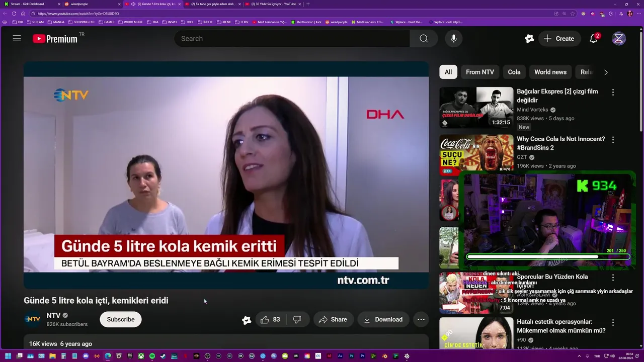
Task: Select the World news filter chip
Action: point(550,72)
